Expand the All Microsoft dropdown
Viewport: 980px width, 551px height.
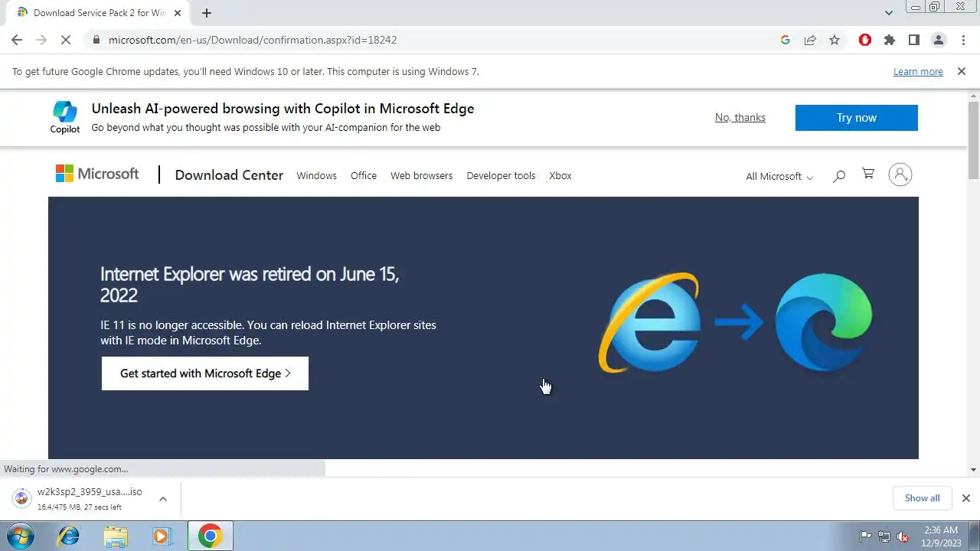[x=779, y=176]
